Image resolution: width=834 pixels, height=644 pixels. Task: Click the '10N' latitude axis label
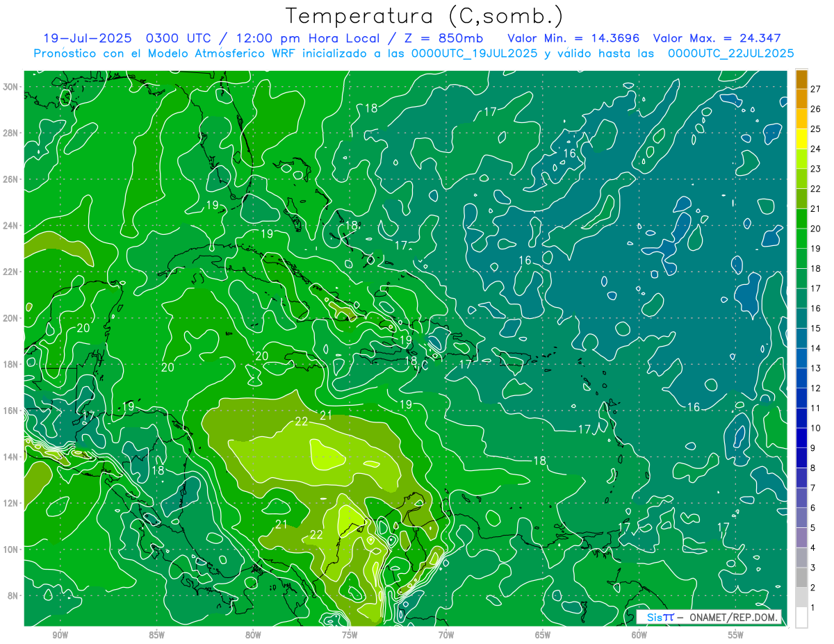pyautogui.click(x=12, y=550)
